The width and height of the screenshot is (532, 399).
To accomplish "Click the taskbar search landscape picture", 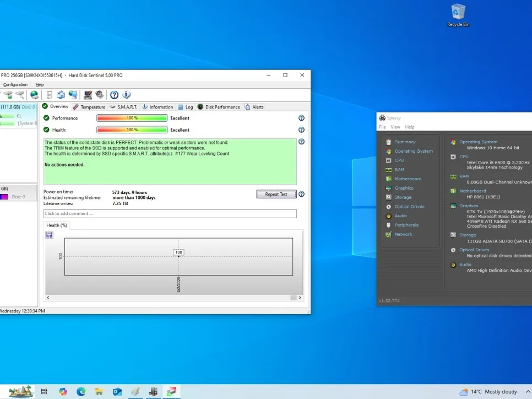I will [20, 391].
